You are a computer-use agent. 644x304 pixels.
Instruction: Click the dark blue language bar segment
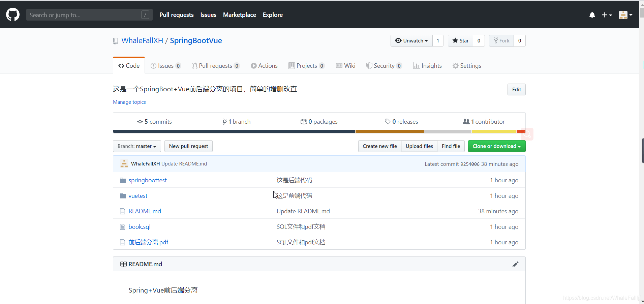(x=234, y=131)
